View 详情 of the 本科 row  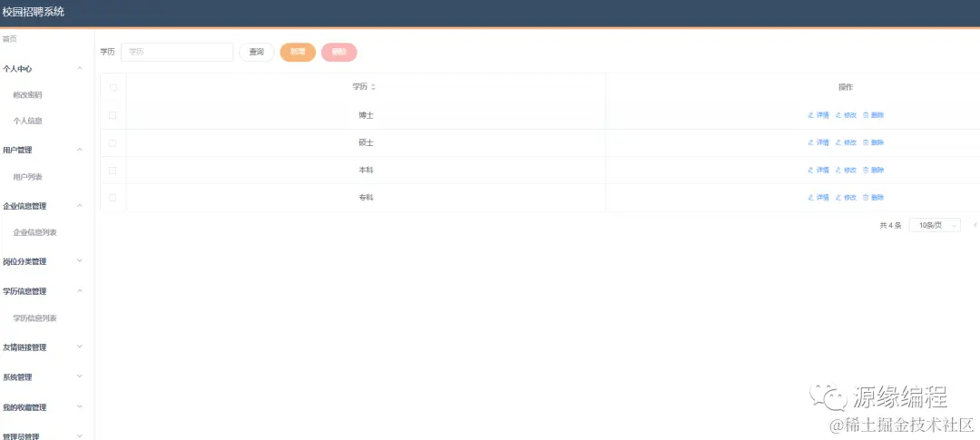point(818,170)
